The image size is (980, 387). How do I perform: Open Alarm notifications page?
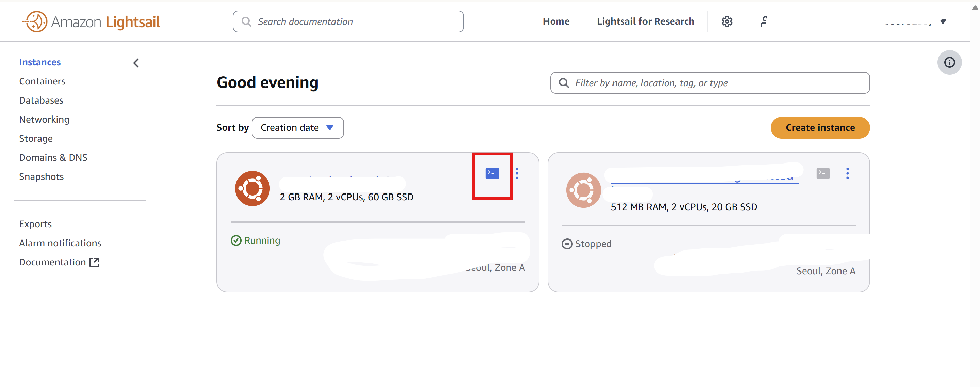click(x=60, y=243)
